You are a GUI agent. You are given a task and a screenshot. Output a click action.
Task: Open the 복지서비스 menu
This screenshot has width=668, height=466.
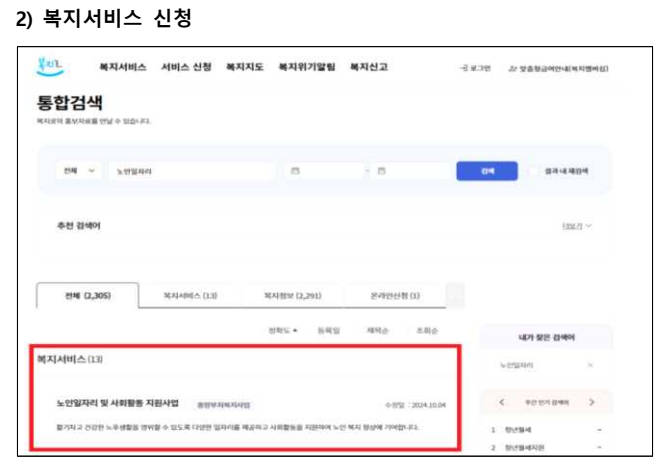pos(123,67)
